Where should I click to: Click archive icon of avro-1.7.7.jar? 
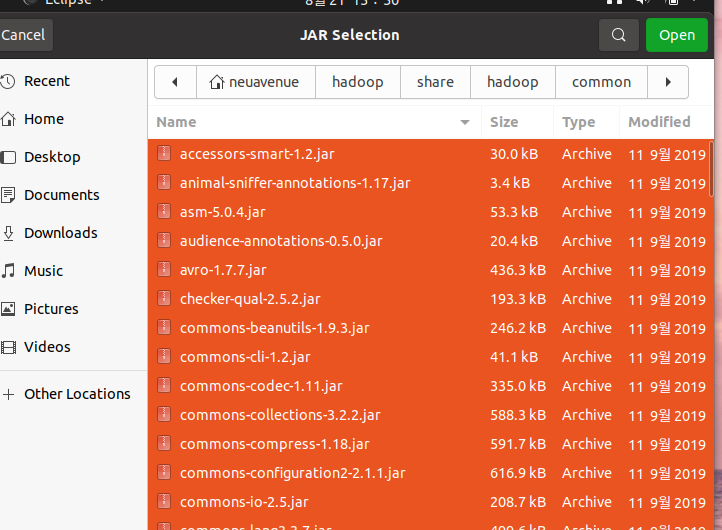[164, 269]
